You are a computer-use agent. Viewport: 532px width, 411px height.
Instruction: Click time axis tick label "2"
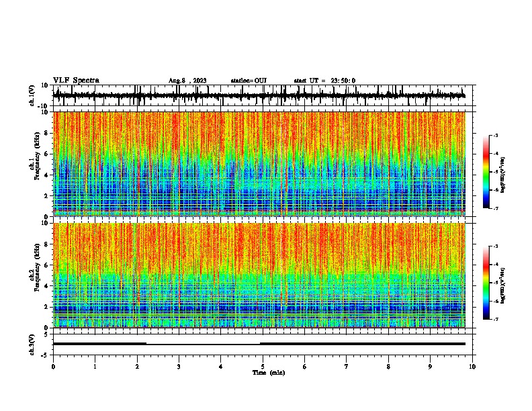point(137,367)
